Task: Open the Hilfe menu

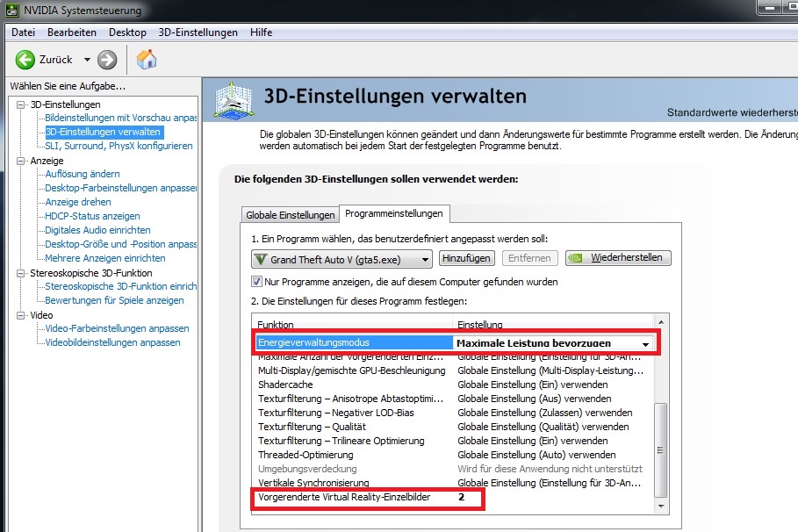Action: click(x=261, y=32)
